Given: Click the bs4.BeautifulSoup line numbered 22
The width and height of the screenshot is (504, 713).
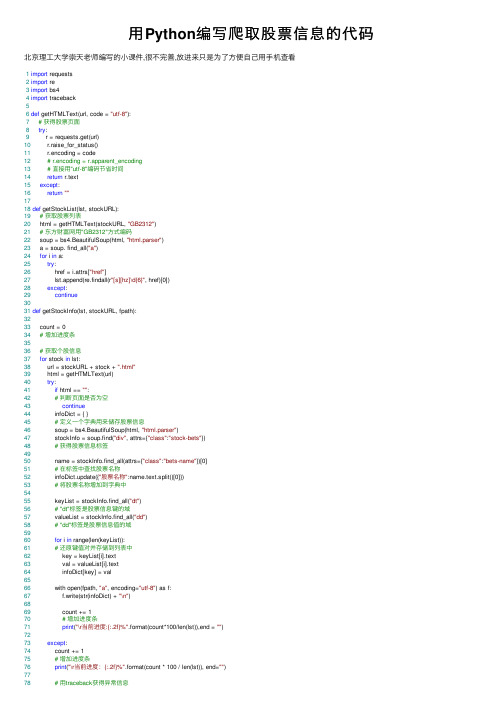Looking at the screenshot, I should pos(101,240).
